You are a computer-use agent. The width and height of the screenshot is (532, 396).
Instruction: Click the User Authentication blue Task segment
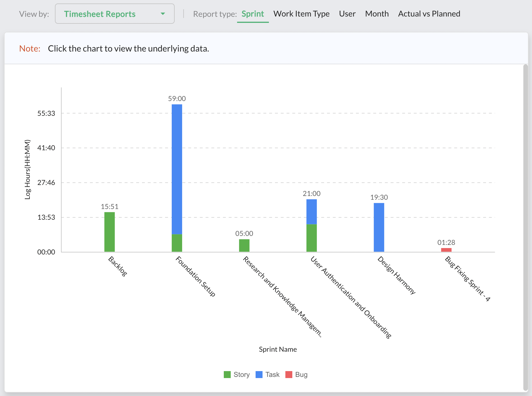[x=311, y=212]
